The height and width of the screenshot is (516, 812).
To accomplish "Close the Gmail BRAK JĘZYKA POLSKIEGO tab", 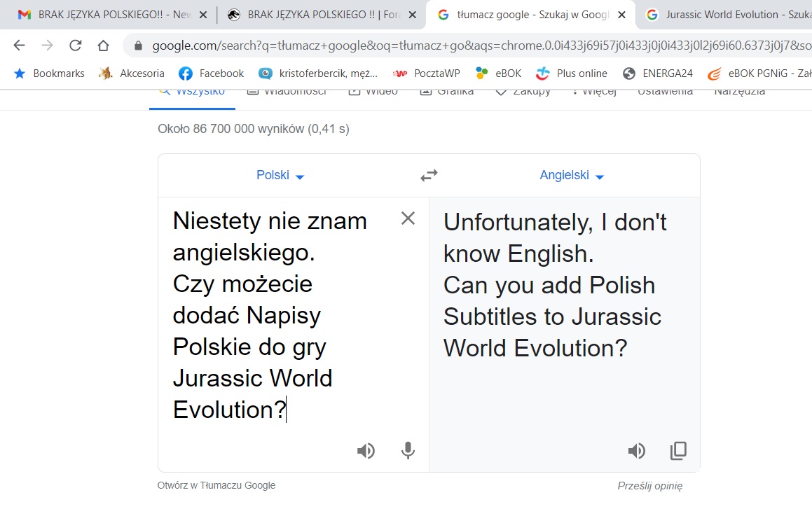I will tap(203, 15).
